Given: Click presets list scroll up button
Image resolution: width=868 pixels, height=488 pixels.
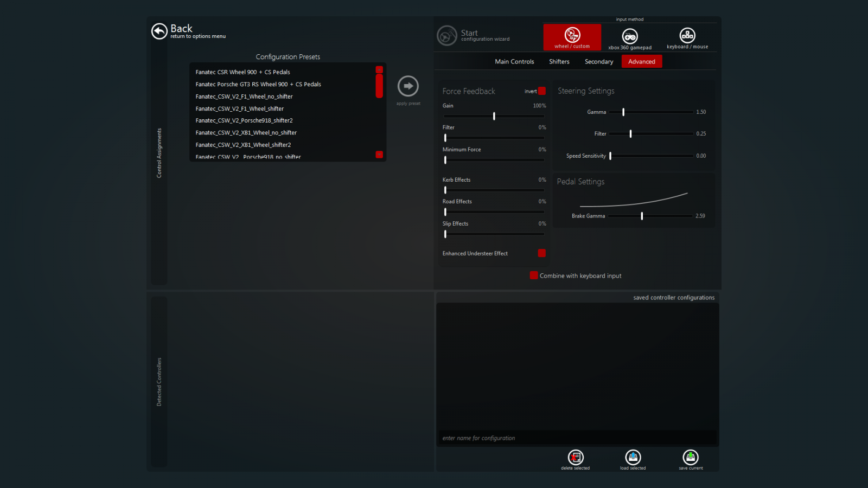Looking at the screenshot, I should [x=379, y=69].
